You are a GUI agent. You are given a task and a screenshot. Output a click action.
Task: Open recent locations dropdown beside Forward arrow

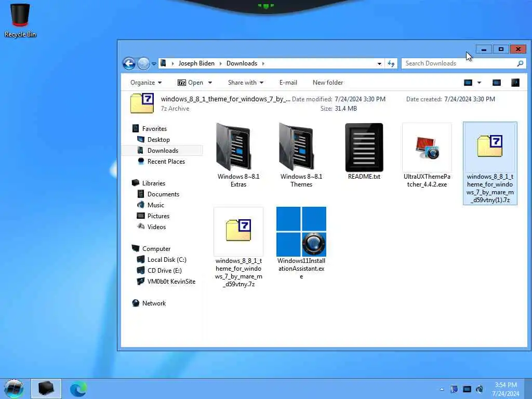[x=154, y=64]
